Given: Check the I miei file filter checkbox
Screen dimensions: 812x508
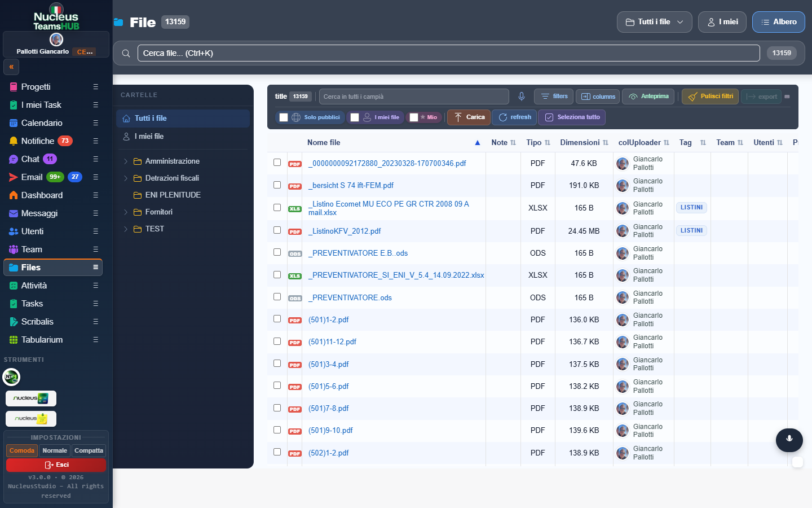Looking at the screenshot, I should (355, 117).
